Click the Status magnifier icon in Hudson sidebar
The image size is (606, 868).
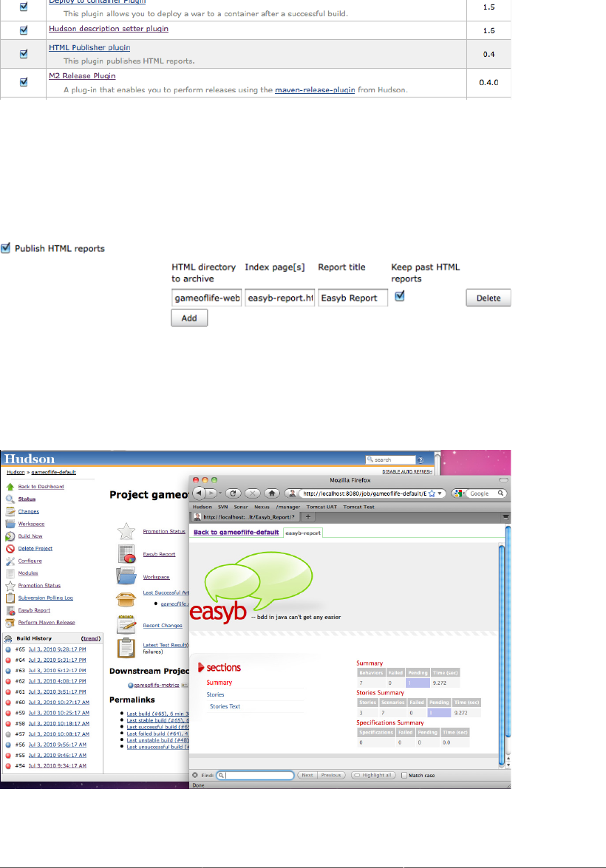click(10, 499)
